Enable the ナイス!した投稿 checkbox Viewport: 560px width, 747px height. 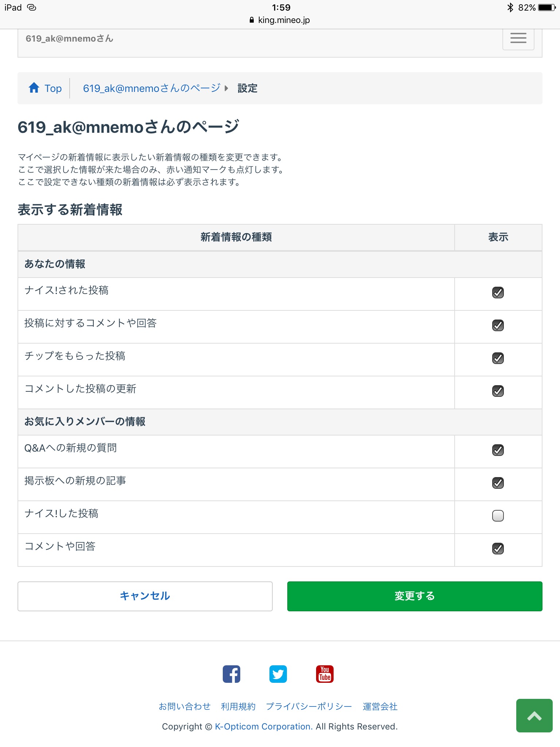click(498, 516)
